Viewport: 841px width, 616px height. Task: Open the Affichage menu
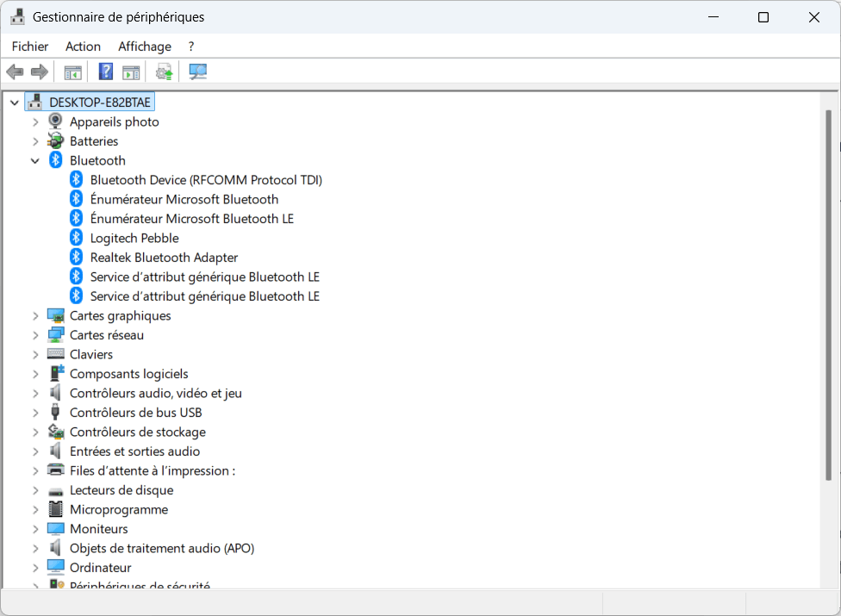[145, 47]
